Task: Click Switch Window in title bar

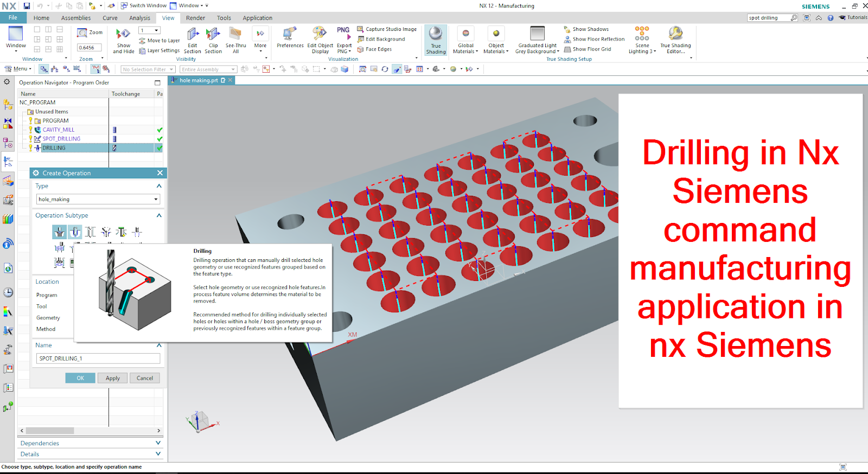Action: (144, 5)
